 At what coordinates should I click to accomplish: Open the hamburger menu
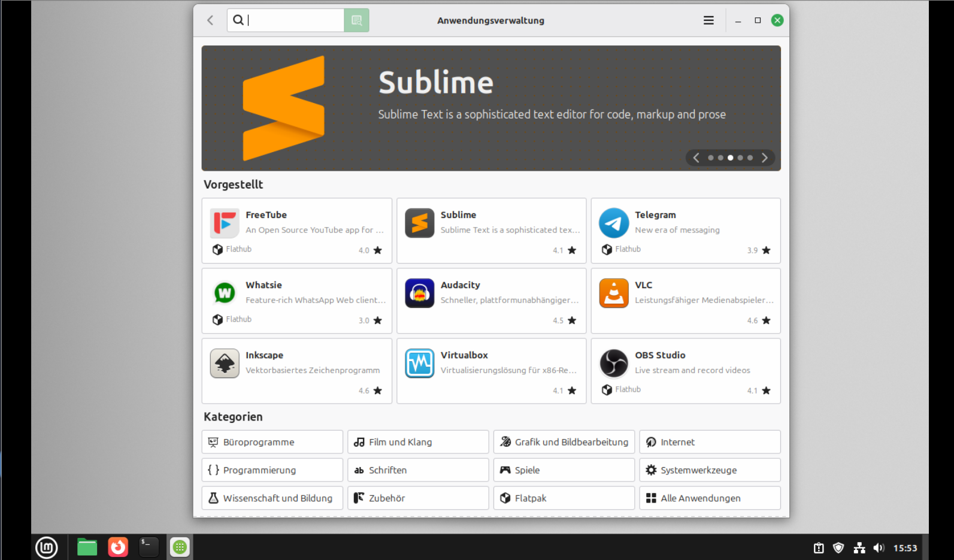[x=708, y=20]
